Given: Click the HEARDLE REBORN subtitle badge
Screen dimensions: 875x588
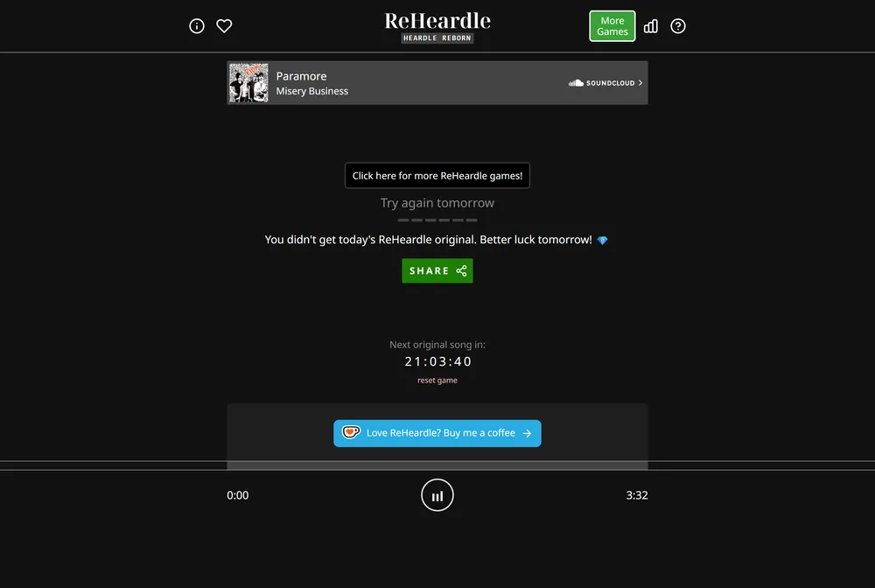Looking at the screenshot, I should pyautogui.click(x=437, y=38).
